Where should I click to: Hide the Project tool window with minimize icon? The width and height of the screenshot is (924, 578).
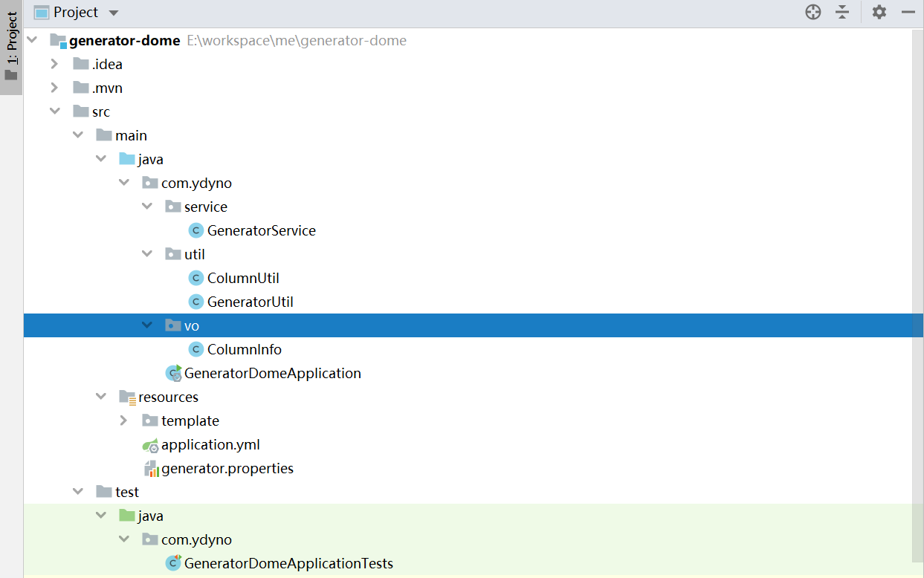click(x=908, y=12)
